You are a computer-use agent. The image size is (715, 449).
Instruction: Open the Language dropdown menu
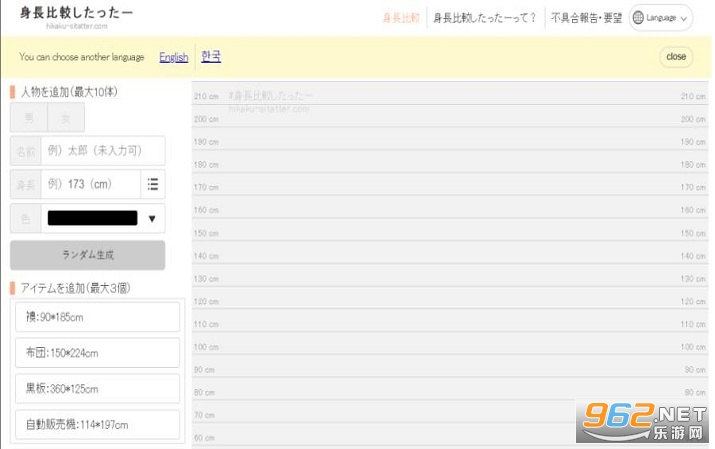coord(662,18)
